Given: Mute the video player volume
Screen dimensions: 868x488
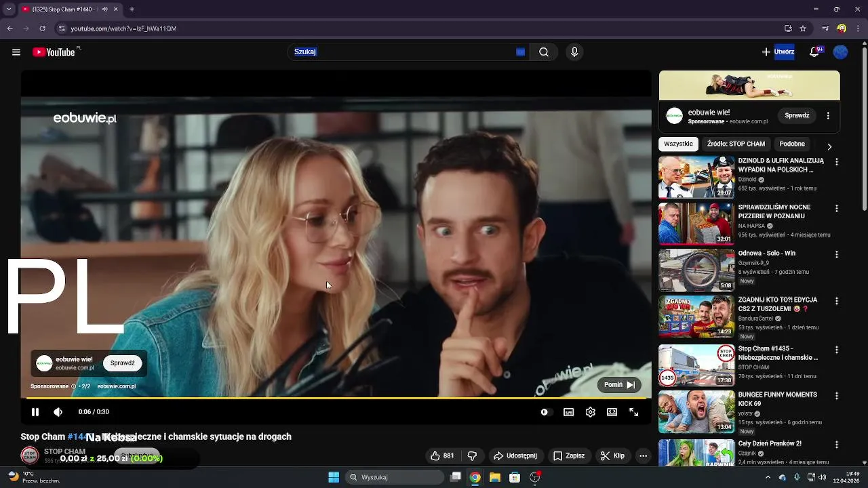Looking at the screenshot, I should tap(58, 412).
